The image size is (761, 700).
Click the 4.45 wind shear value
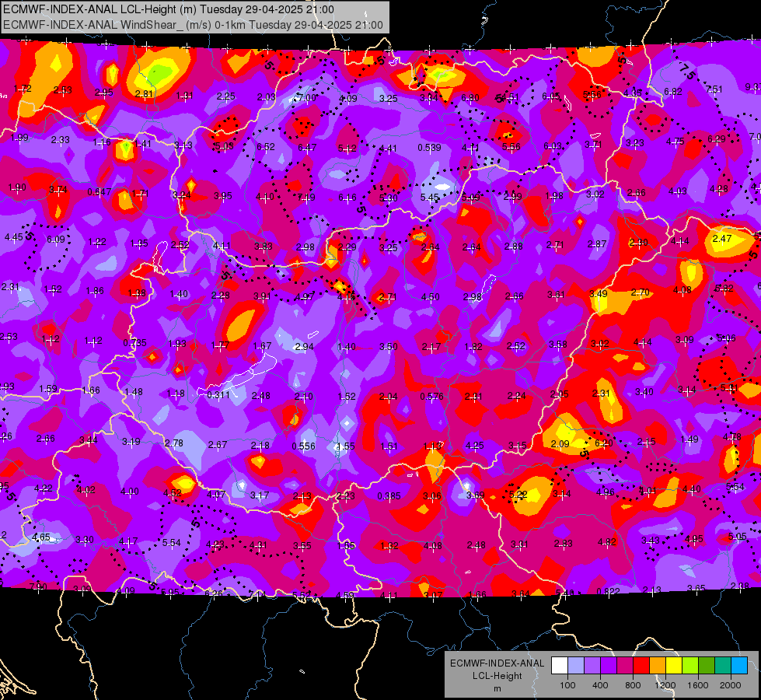pos(13,237)
